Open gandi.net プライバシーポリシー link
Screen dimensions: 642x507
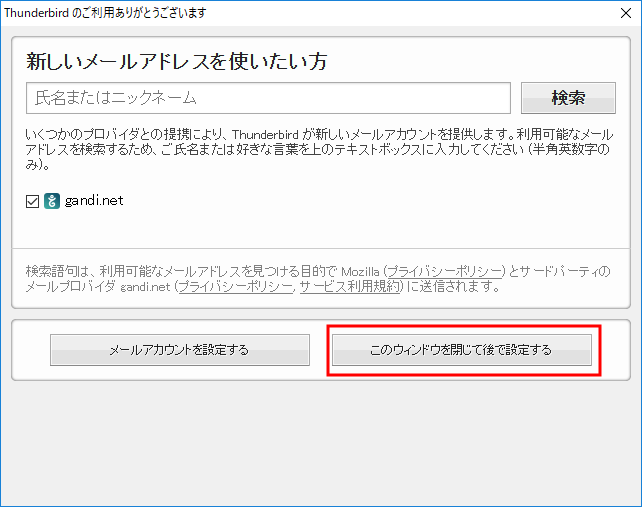click(x=236, y=286)
